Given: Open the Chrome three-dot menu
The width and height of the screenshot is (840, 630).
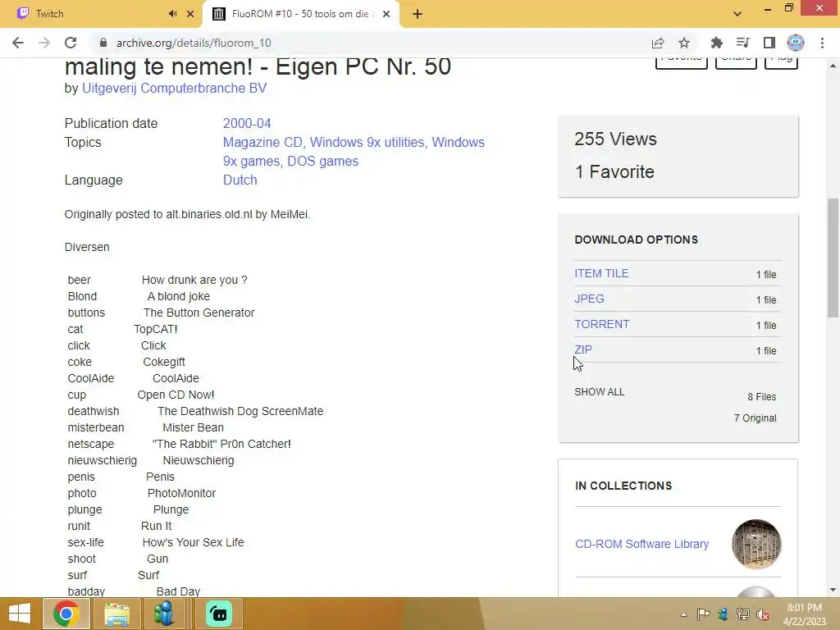Looking at the screenshot, I should click(822, 43).
